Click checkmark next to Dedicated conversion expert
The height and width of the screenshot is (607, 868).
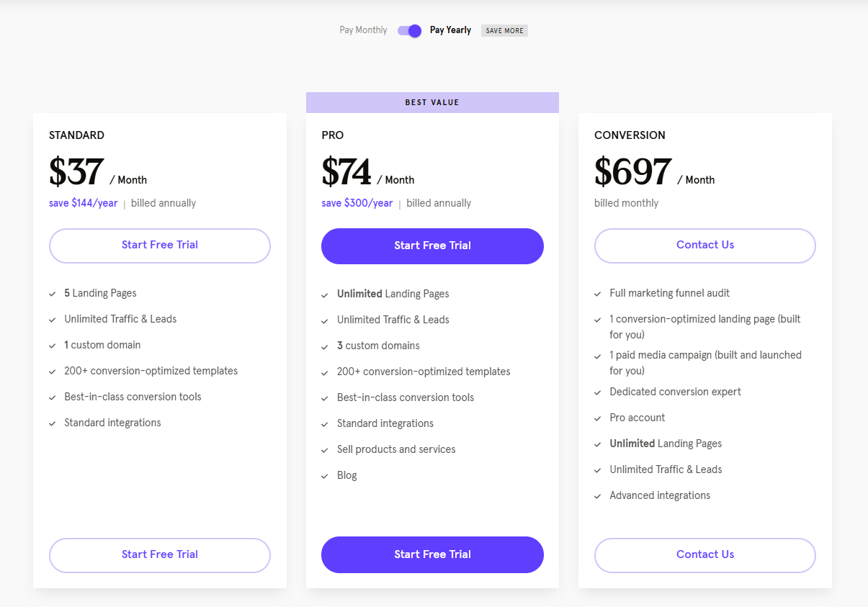(x=598, y=392)
